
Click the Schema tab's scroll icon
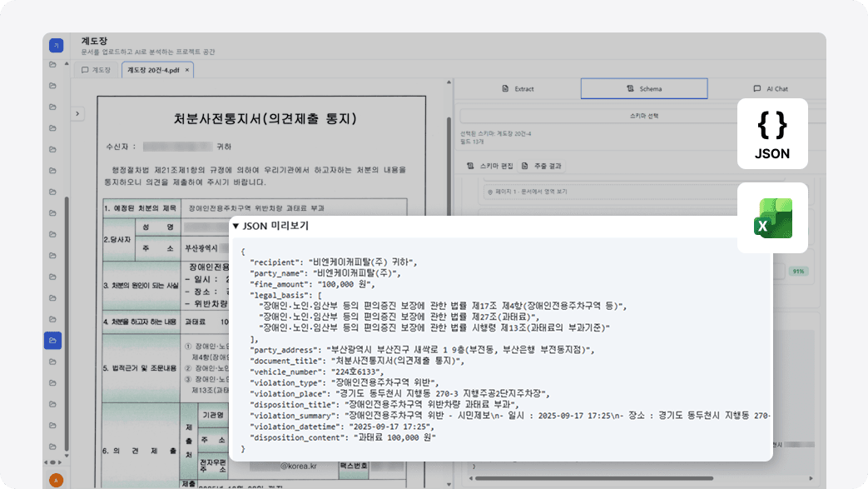click(x=630, y=88)
